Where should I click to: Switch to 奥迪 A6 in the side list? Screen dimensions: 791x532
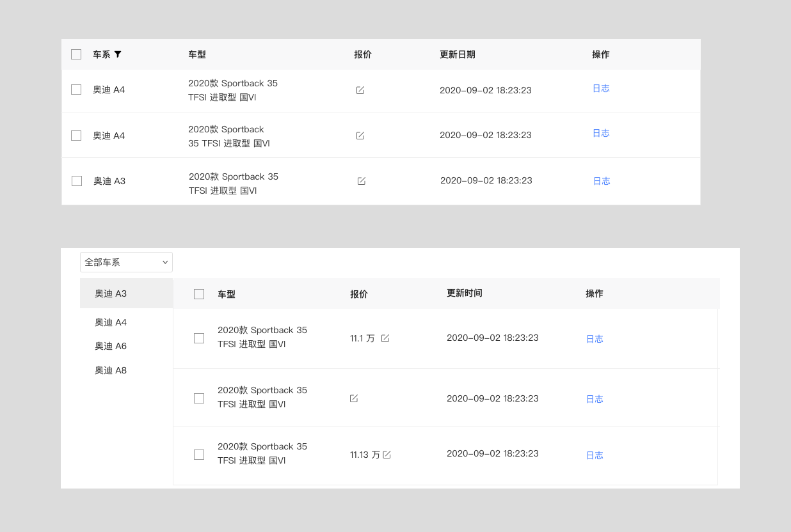111,346
